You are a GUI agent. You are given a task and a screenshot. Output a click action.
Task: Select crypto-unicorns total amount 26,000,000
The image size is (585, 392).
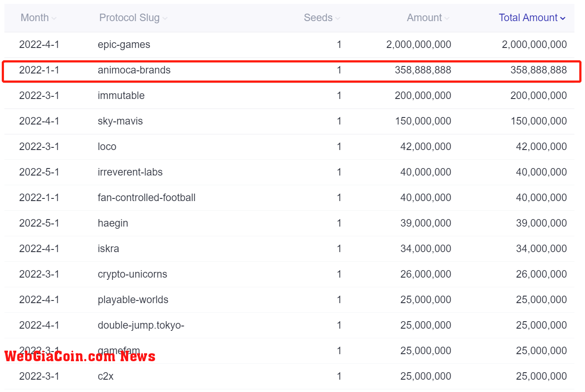[541, 274]
